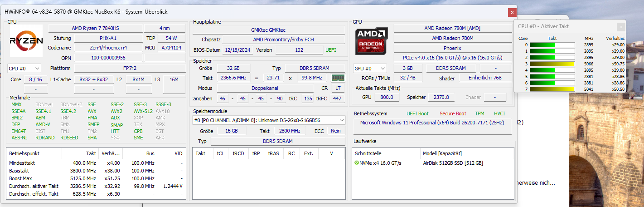
Task: Click the AVX-512 feature flag
Action: tap(143, 111)
